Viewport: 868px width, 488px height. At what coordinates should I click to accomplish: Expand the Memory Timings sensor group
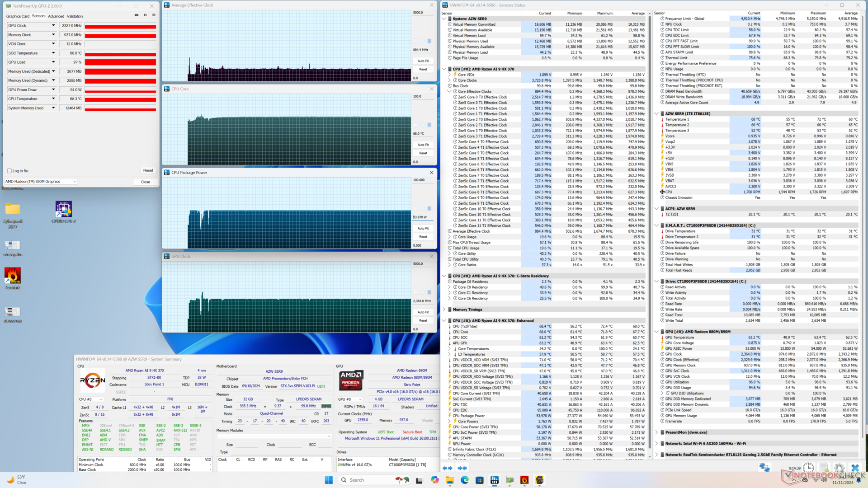pos(444,310)
